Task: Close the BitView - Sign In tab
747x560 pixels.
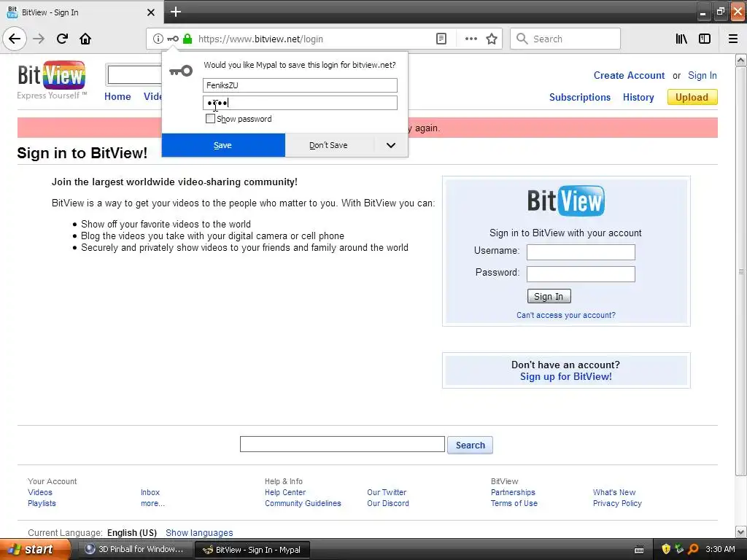Action: coord(150,12)
